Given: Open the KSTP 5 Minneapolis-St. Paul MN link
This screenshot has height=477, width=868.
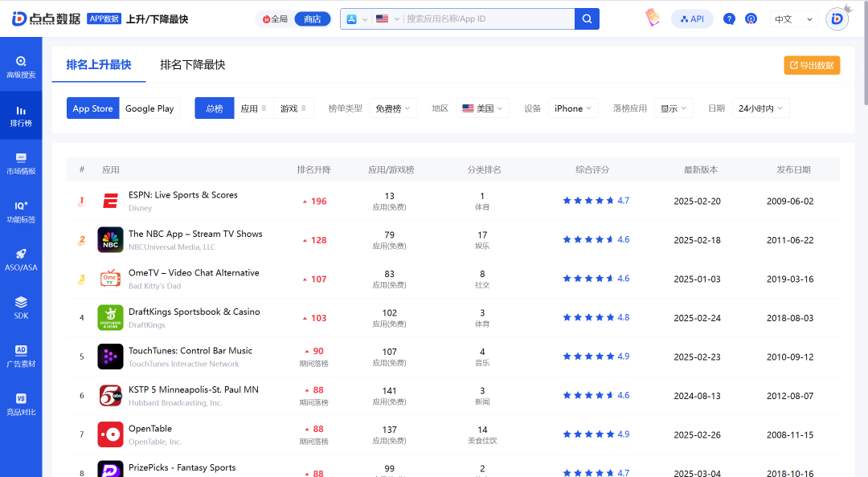Looking at the screenshot, I should click(x=194, y=389).
